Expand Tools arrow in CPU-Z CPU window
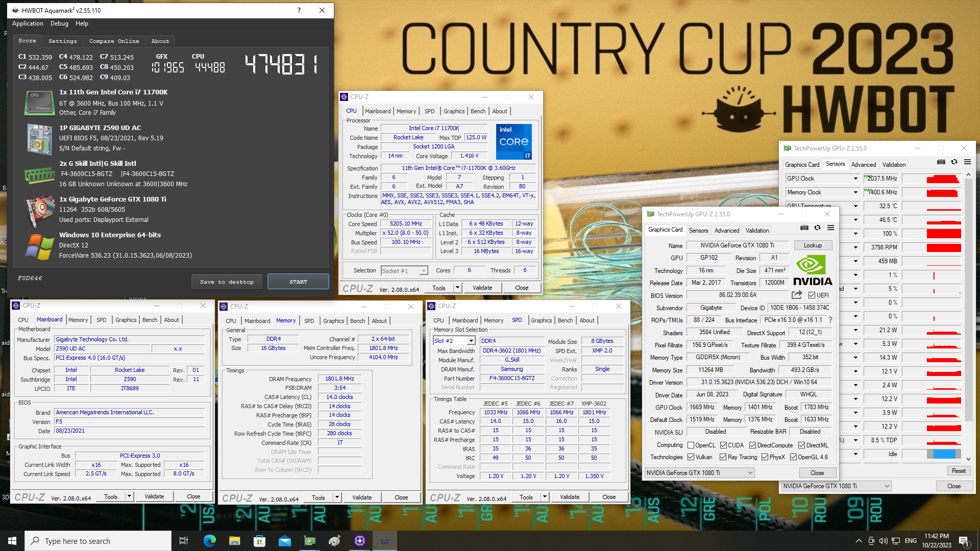 pos(457,288)
